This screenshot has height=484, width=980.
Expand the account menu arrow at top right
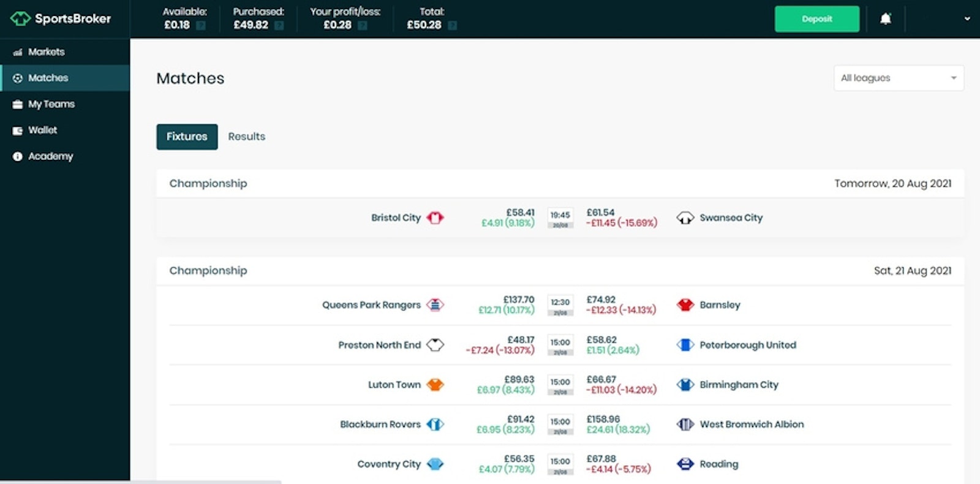coord(967,19)
